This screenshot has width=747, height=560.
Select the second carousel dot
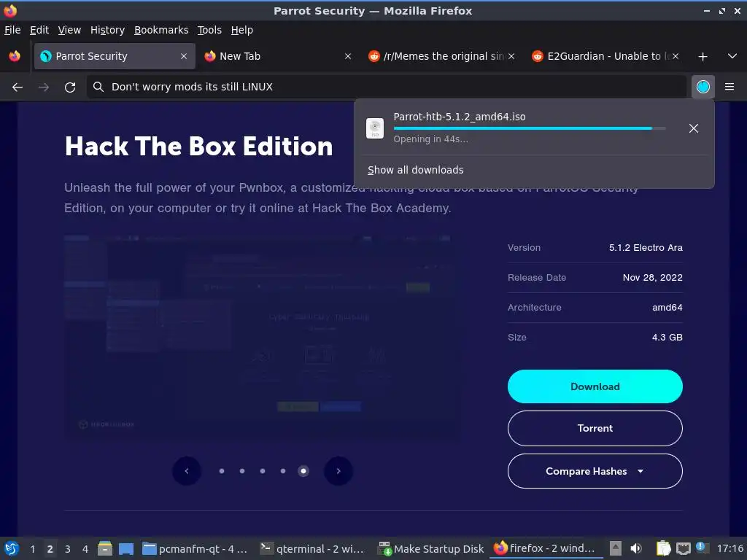[x=242, y=471]
